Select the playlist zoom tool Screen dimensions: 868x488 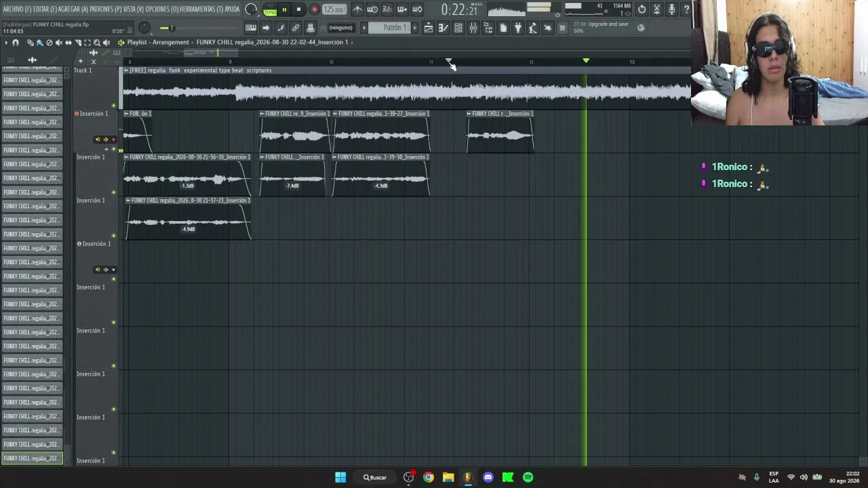tap(96, 43)
